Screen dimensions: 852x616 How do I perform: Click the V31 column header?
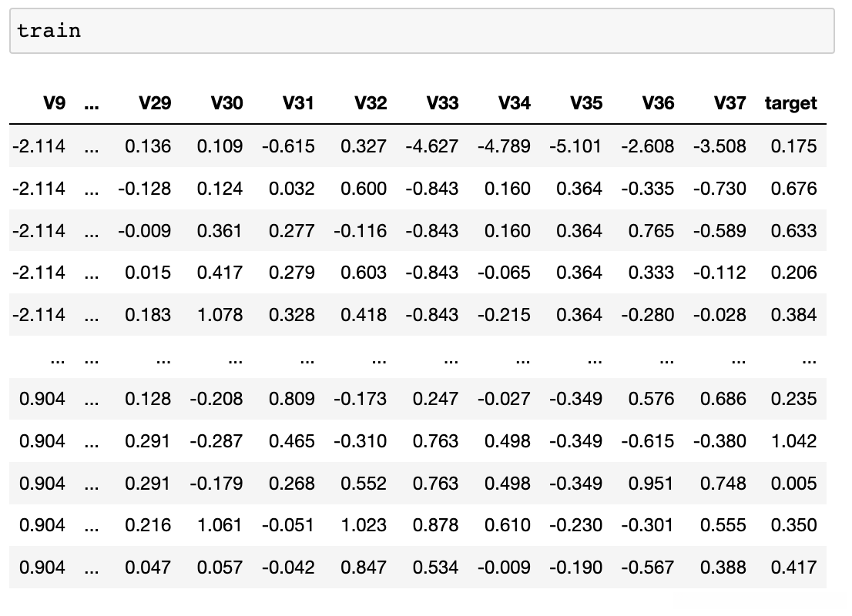pos(298,103)
